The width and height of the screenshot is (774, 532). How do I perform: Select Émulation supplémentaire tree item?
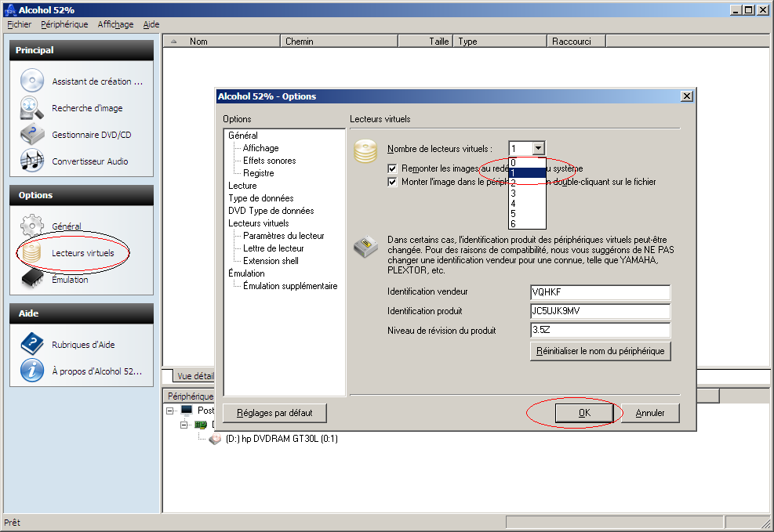290,286
